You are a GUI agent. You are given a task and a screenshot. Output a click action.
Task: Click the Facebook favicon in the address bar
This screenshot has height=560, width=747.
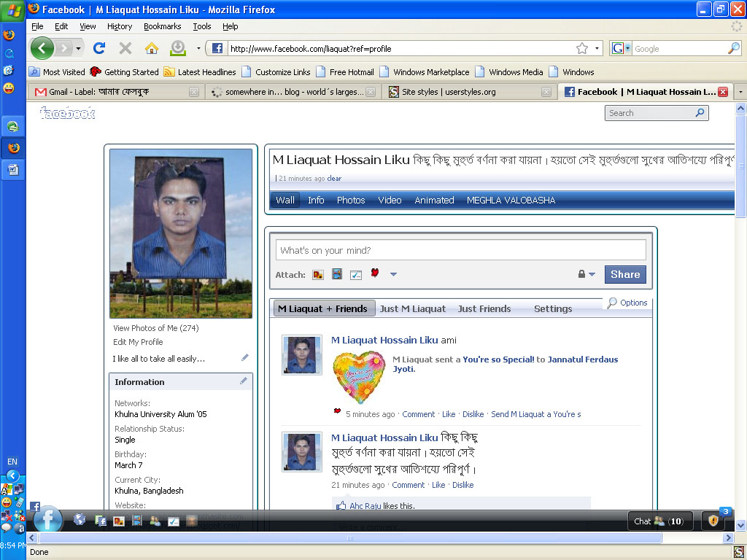pos(217,48)
